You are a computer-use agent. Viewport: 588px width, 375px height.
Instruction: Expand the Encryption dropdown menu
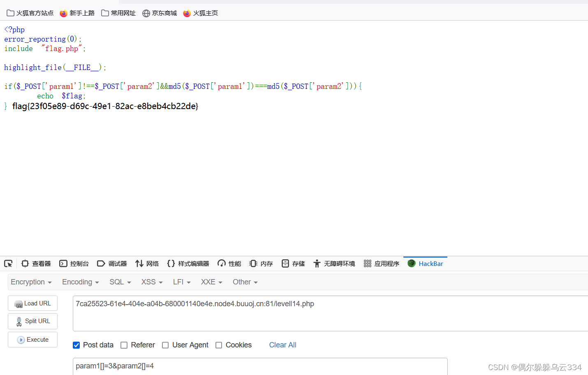(31, 282)
